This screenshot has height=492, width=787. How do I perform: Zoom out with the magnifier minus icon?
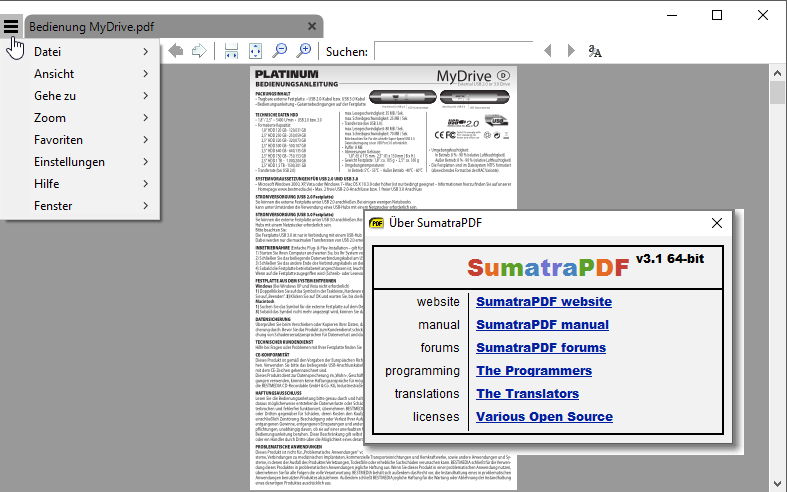click(279, 50)
